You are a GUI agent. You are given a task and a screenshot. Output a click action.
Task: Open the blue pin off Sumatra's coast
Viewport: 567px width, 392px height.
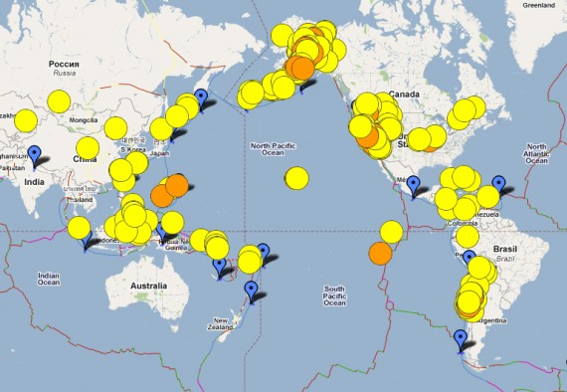[87, 241]
